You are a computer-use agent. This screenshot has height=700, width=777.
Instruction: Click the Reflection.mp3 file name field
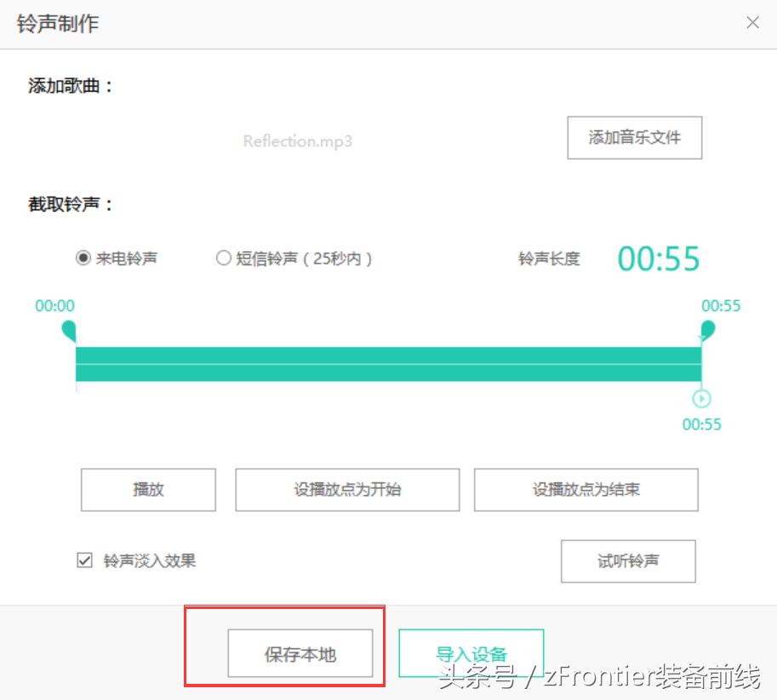pos(296,140)
